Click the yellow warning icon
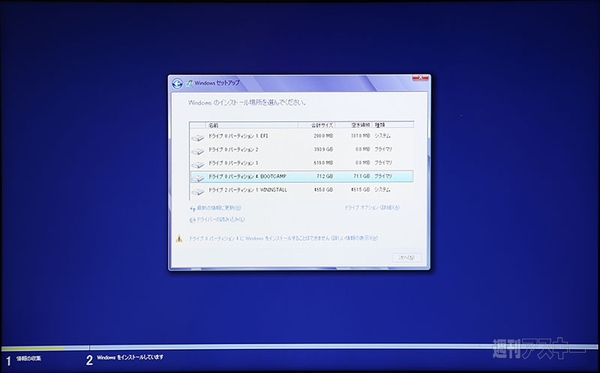600x373 pixels. point(179,238)
